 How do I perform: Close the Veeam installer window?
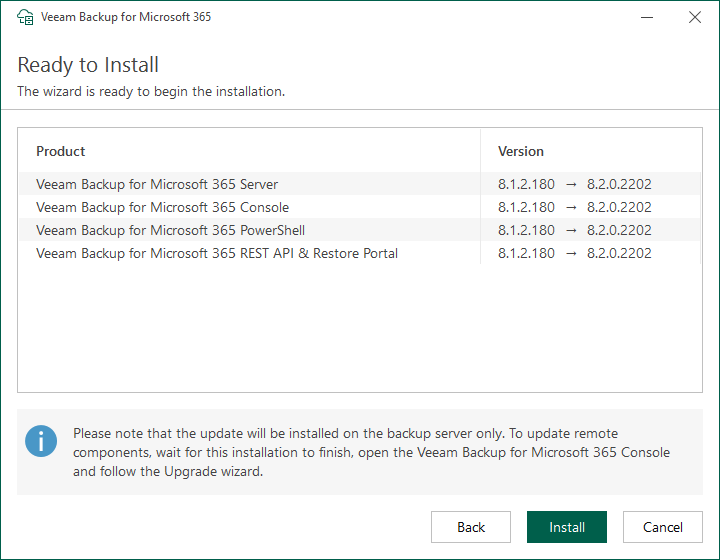pos(694,17)
